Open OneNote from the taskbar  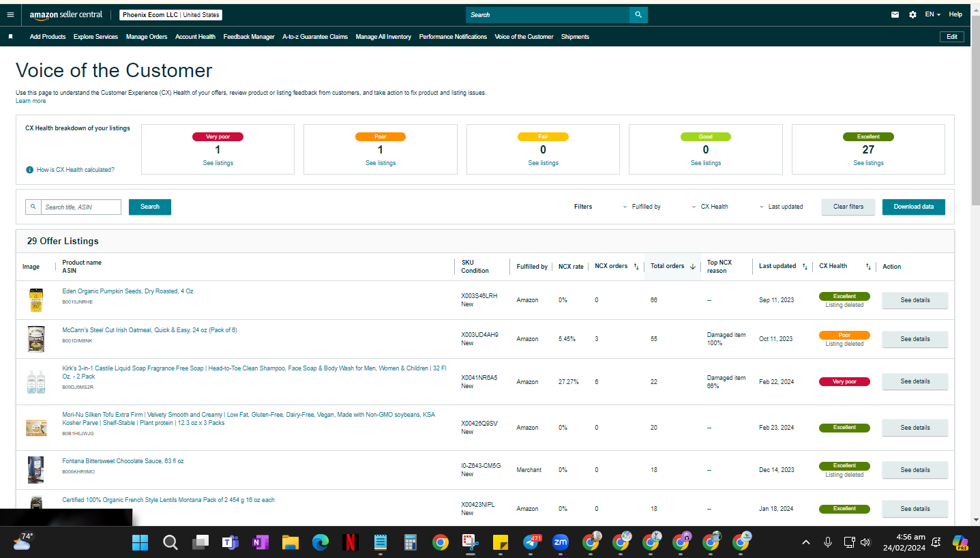(260, 543)
